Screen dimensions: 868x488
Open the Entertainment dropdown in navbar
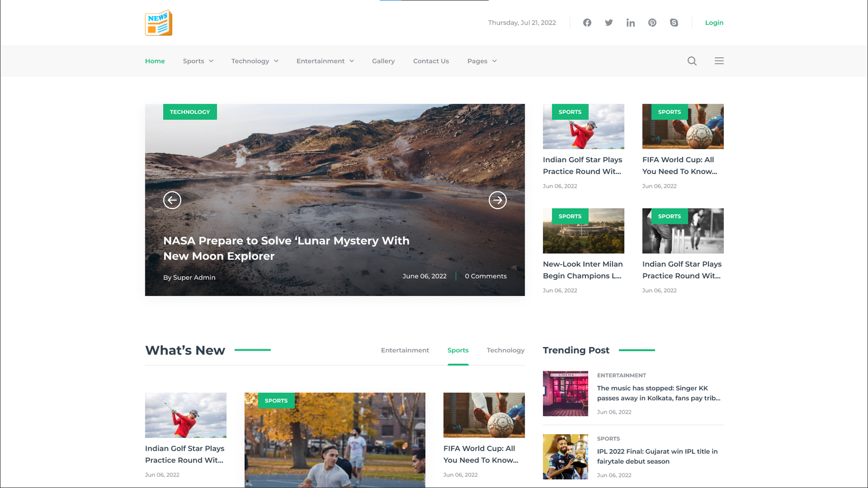point(325,61)
